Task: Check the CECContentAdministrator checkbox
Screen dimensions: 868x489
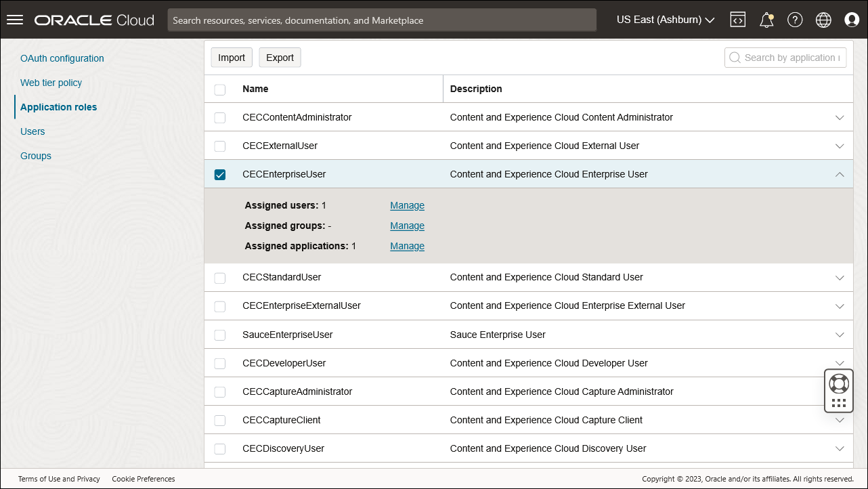Action: click(x=219, y=116)
